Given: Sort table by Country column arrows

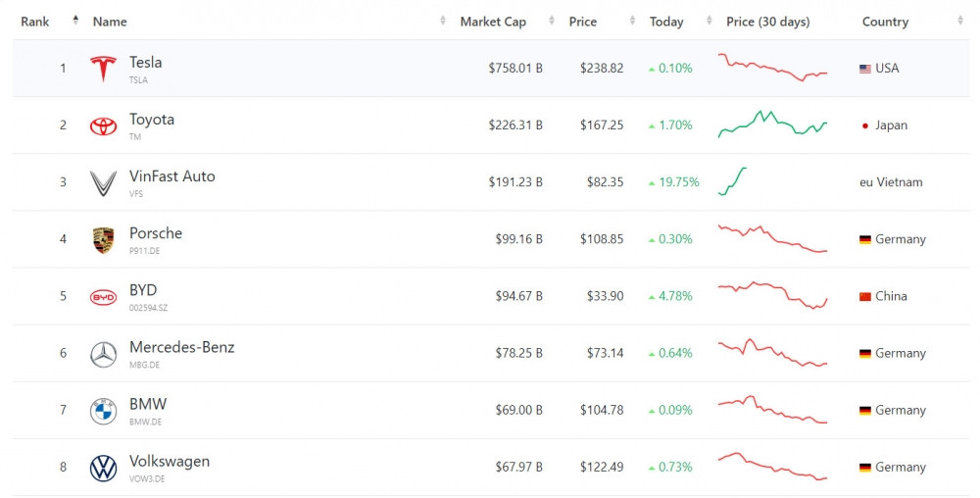Looking at the screenshot, I should coord(960,21).
